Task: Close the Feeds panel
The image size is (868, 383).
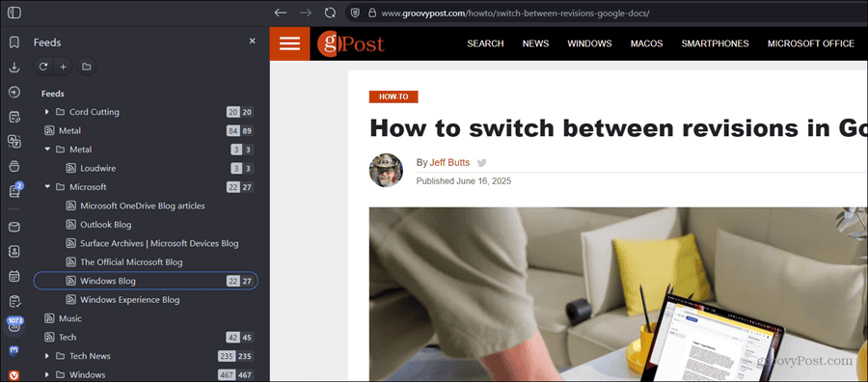Action: pos(253,41)
